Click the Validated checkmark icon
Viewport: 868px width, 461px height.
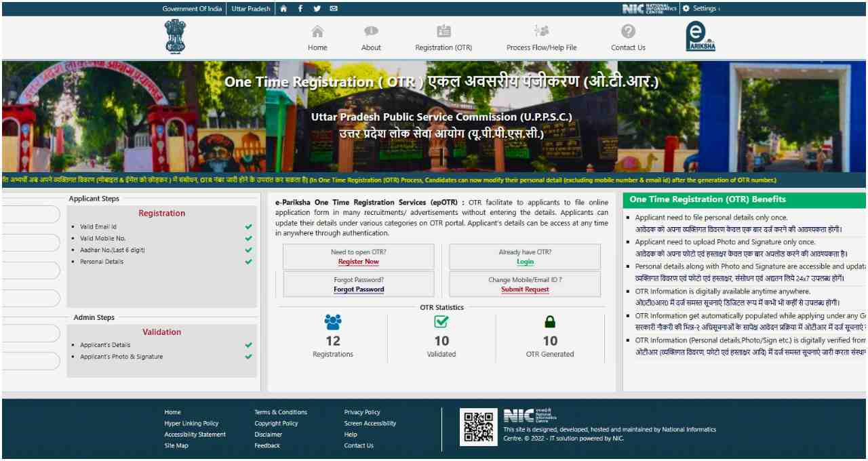pyautogui.click(x=441, y=322)
